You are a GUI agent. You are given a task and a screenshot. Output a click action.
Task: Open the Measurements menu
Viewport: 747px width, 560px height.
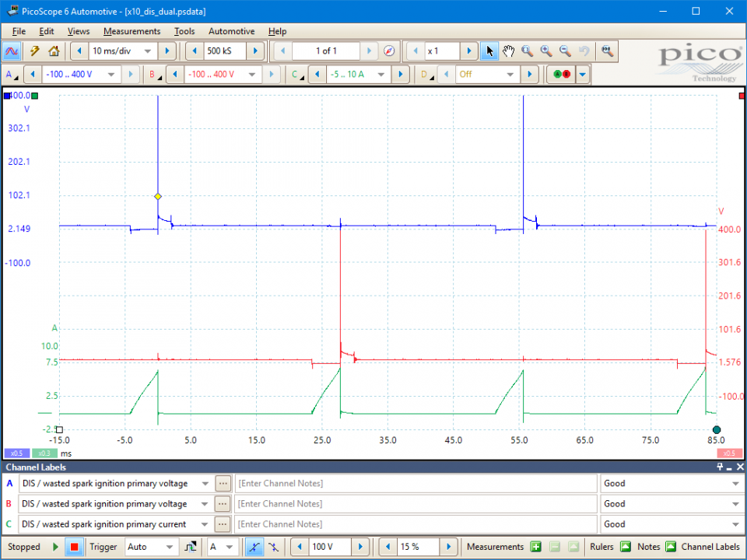132,31
